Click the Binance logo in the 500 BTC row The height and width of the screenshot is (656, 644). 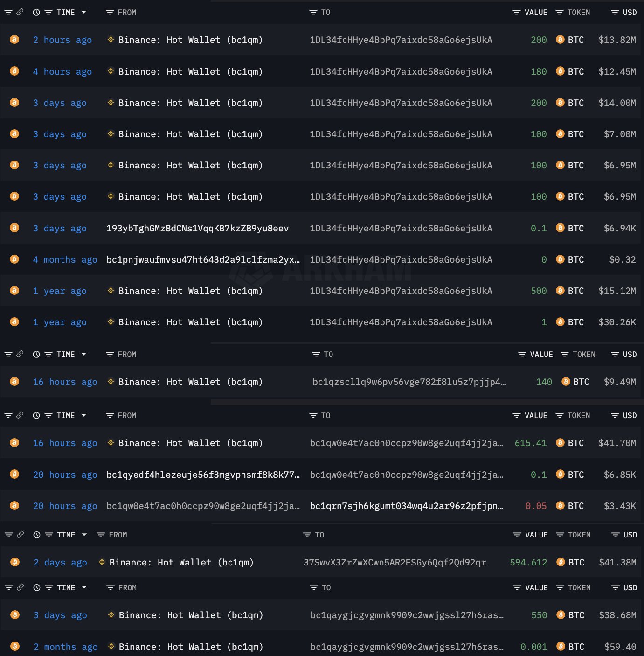[111, 291]
